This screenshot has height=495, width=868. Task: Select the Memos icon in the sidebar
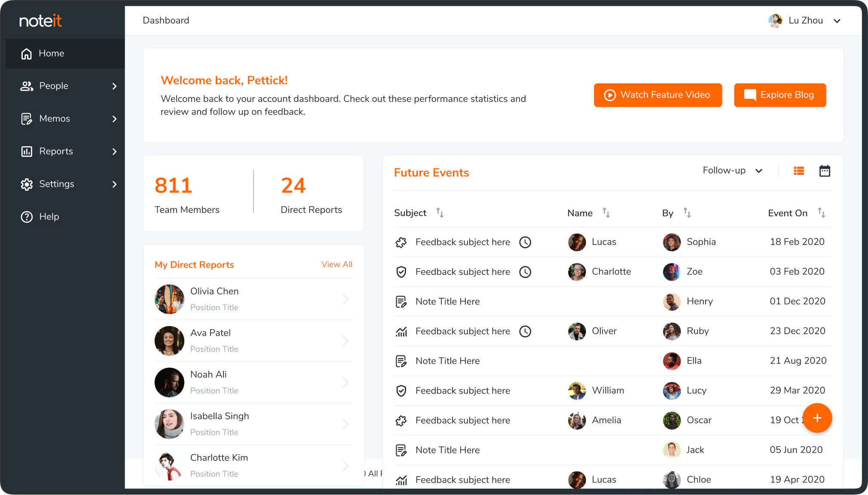pos(27,119)
